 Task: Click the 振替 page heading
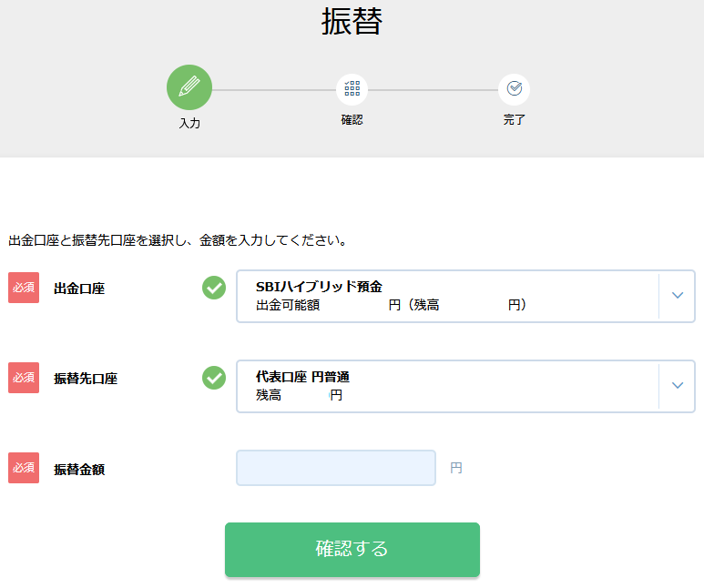(x=352, y=21)
